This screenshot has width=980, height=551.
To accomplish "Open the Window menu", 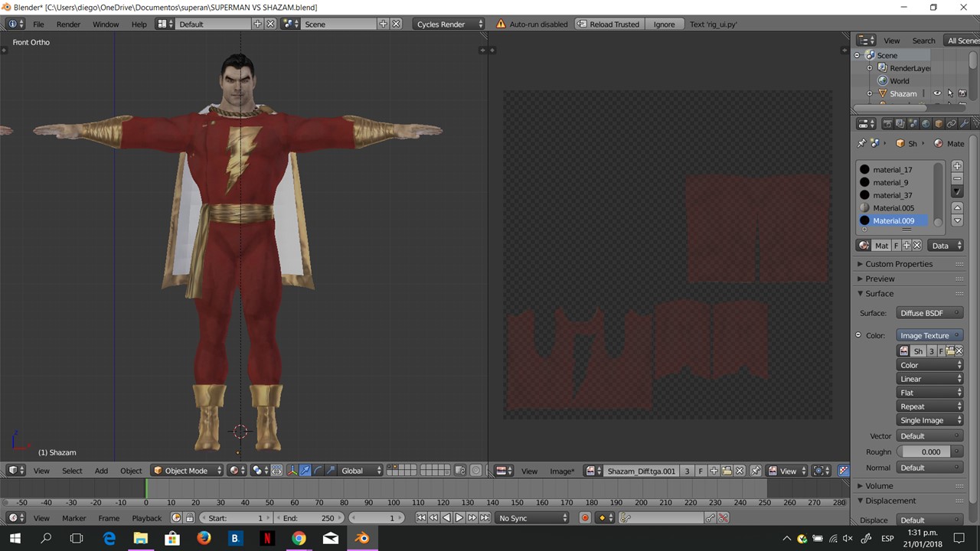I will tap(106, 24).
